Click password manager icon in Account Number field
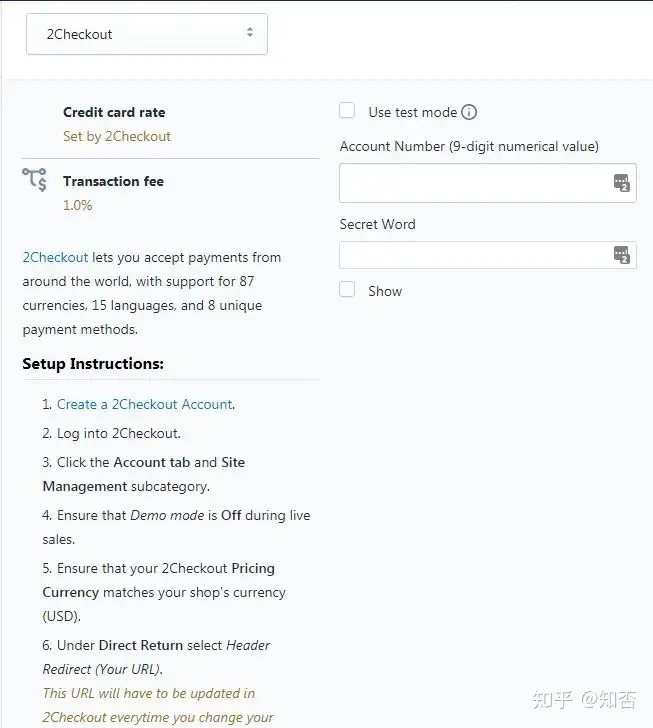653x728 pixels. click(x=621, y=183)
